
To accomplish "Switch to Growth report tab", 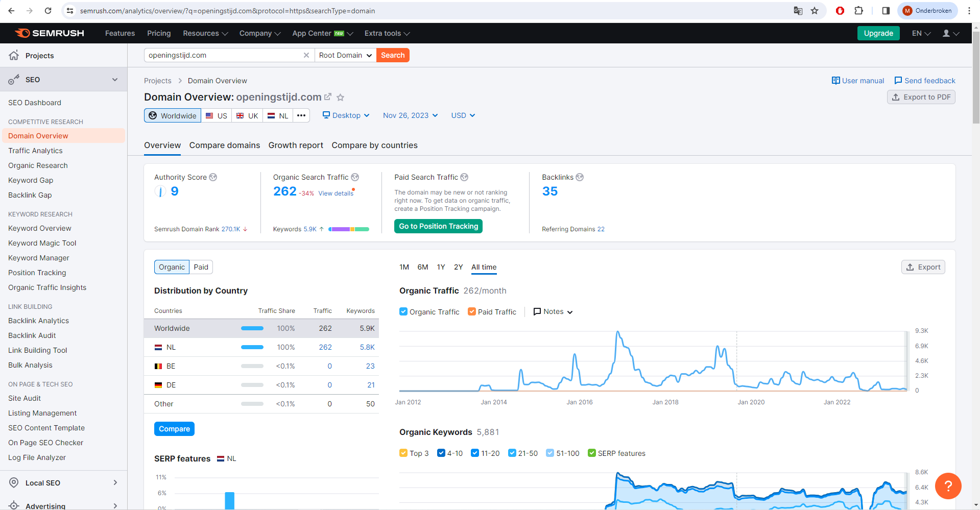I will click(296, 145).
